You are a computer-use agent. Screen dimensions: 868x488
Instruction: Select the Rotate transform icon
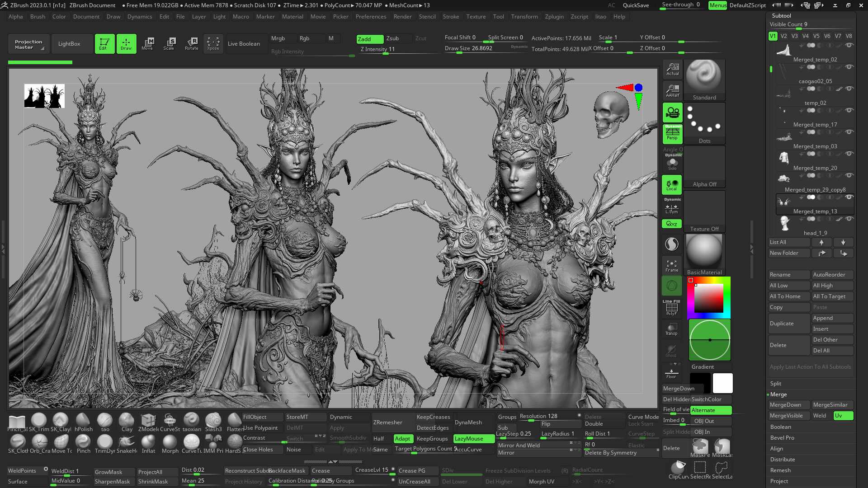click(x=191, y=44)
